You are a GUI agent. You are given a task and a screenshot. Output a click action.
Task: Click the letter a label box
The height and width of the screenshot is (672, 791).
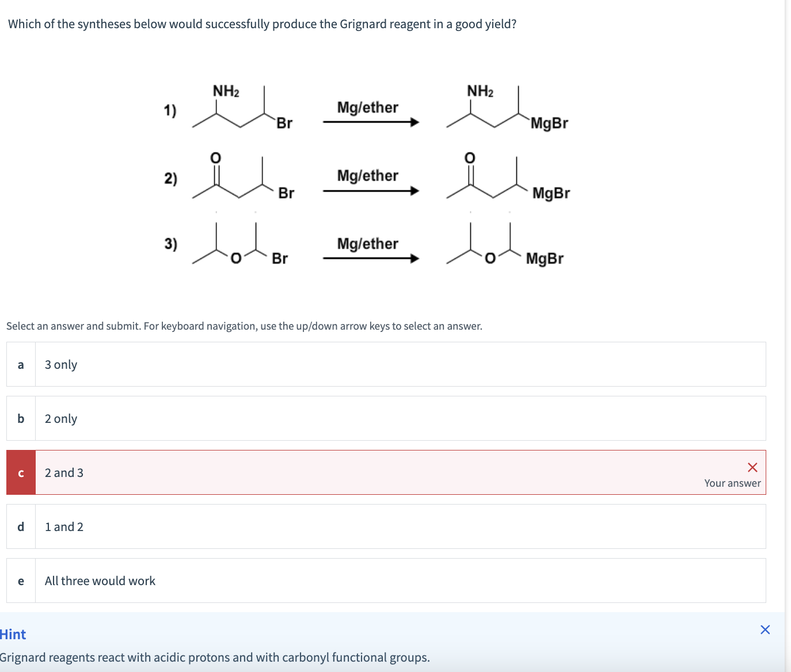(20, 364)
